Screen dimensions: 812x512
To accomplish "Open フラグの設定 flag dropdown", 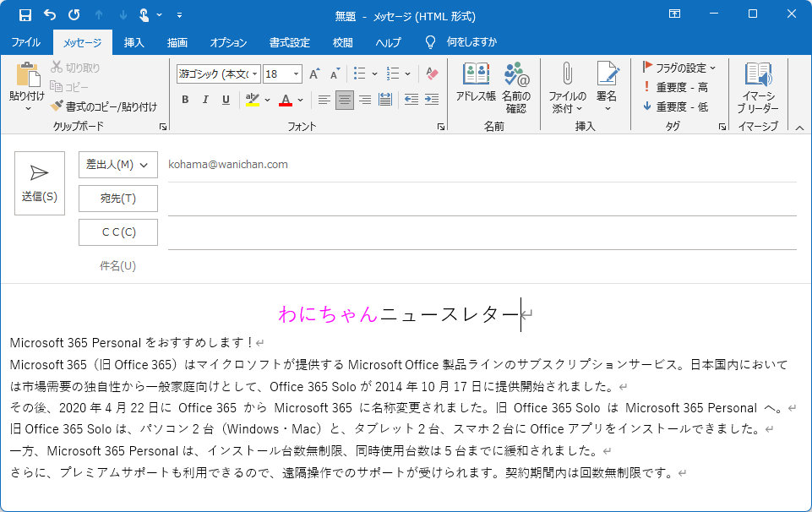I will point(678,68).
